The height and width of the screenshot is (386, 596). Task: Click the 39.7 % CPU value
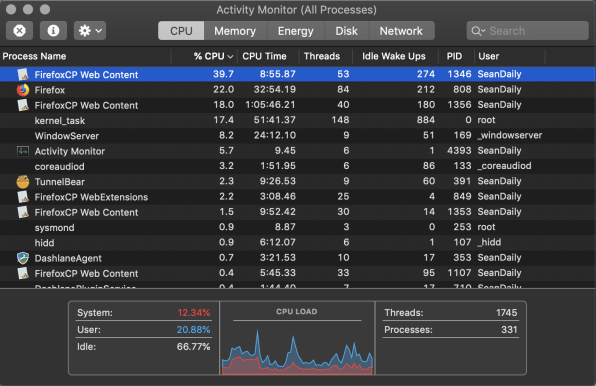point(224,74)
